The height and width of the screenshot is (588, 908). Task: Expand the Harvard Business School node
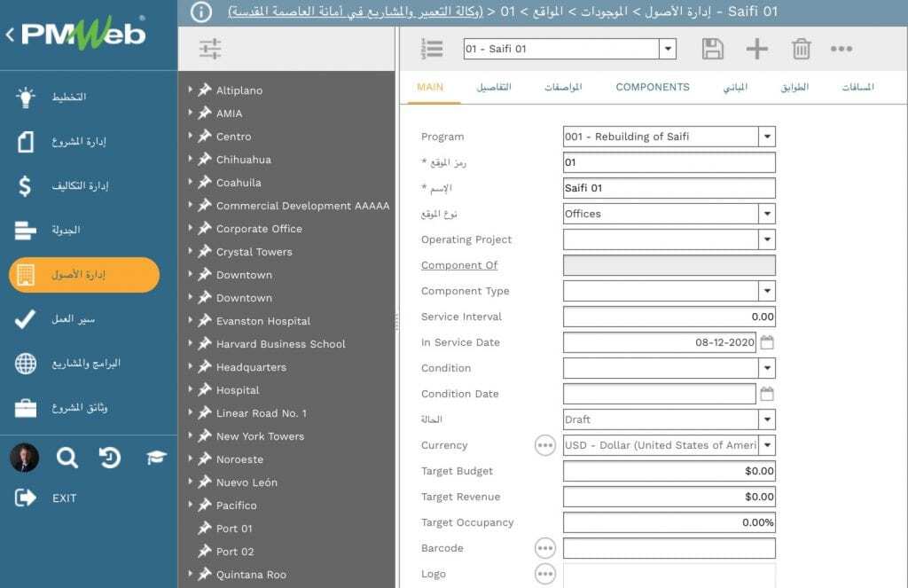coord(190,343)
